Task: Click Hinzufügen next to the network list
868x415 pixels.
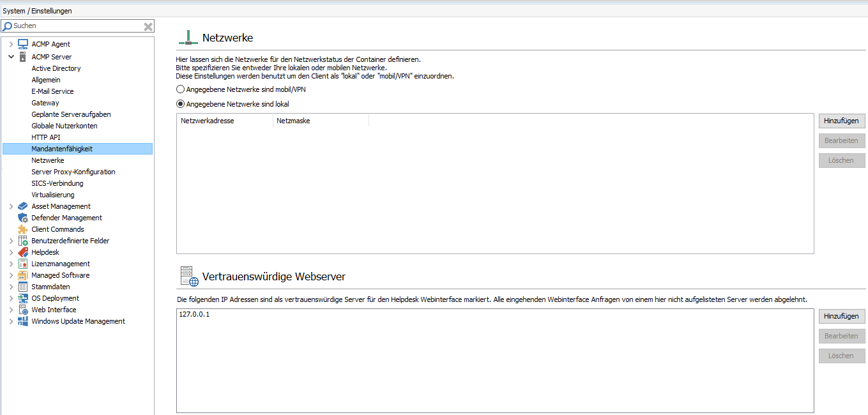Action: pos(841,121)
